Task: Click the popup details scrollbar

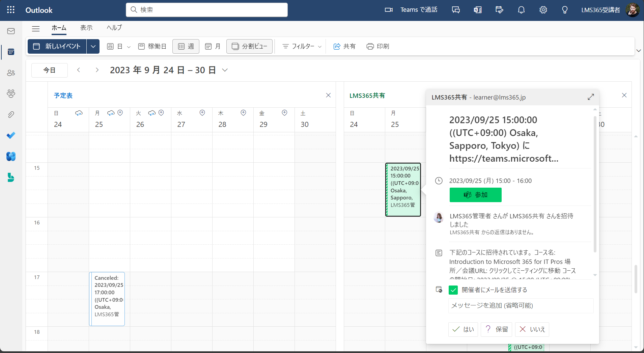Action: pyautogui.click(x=595, y=184)
